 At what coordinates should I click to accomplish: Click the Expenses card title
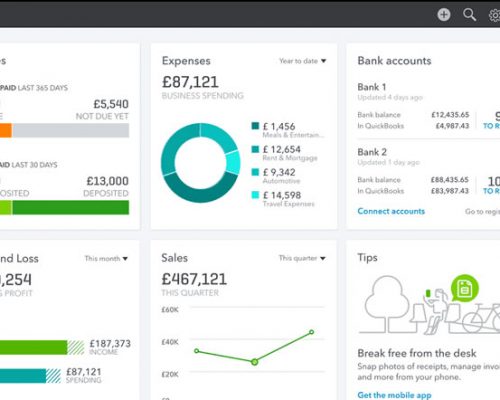pyautogui.click(x=186, y=61)
